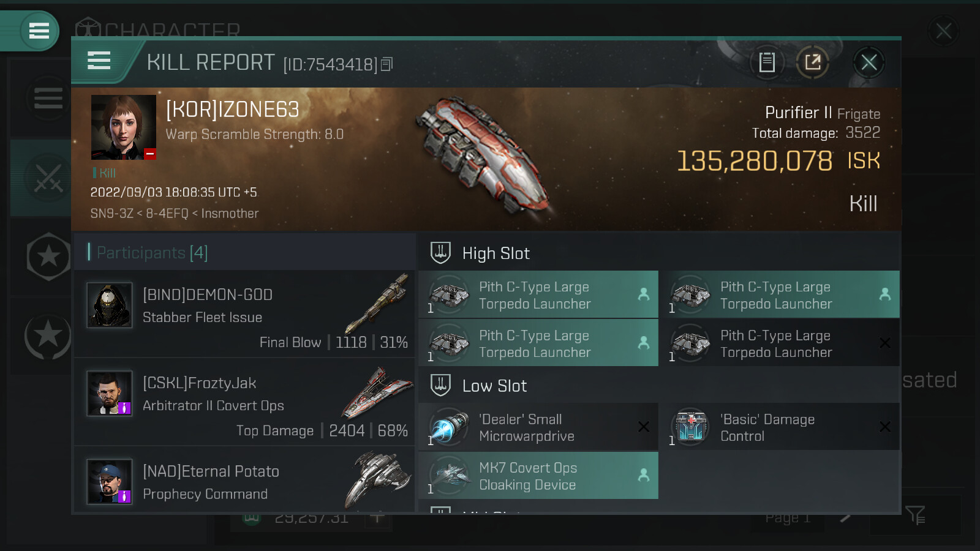Open DEMON-GOD participant entry
Viewport: 980px width, 551px height.
[244, 314]
